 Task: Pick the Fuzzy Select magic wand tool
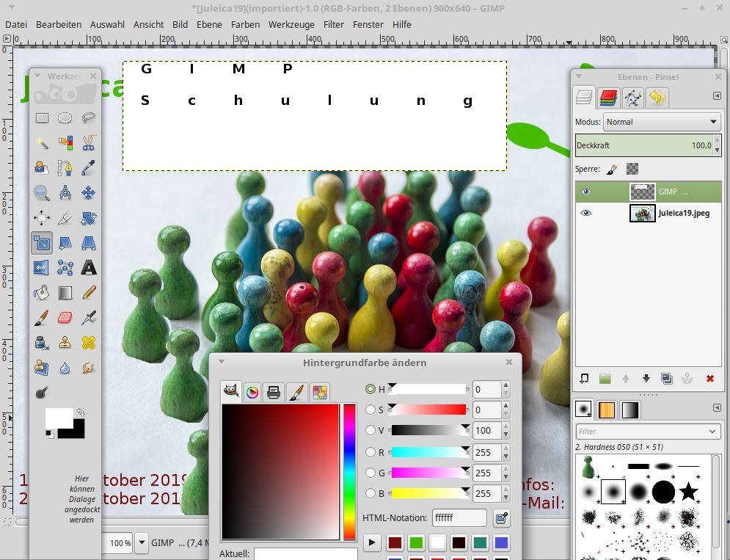(42, 142)
